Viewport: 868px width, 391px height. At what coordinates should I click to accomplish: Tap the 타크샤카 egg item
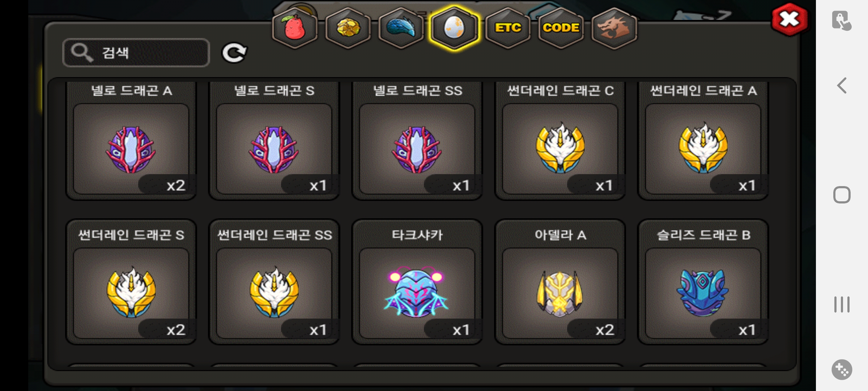pos(417,282)
